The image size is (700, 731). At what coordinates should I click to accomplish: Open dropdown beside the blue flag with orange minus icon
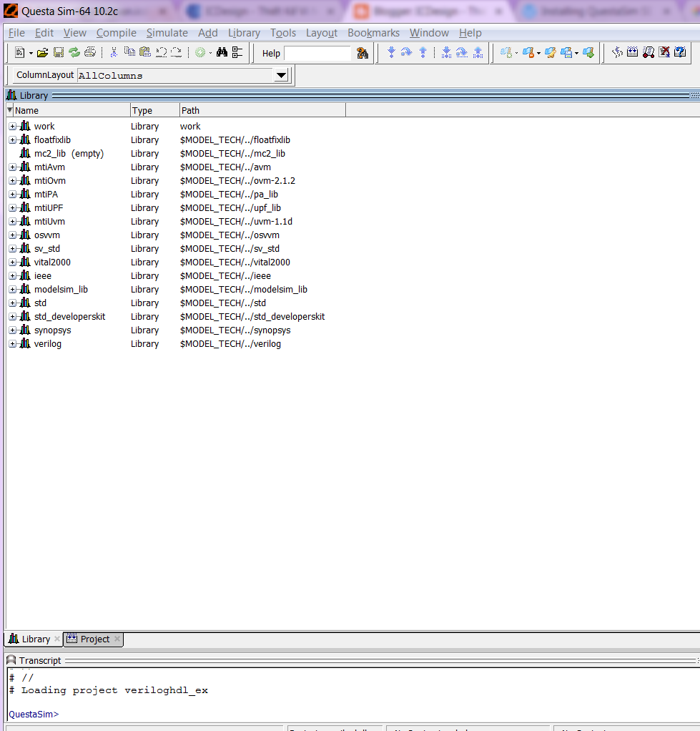[538, 53]
